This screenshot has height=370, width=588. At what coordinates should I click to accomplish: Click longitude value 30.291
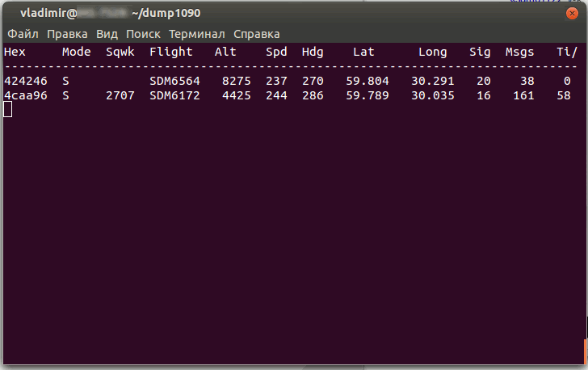click(432, 81)
